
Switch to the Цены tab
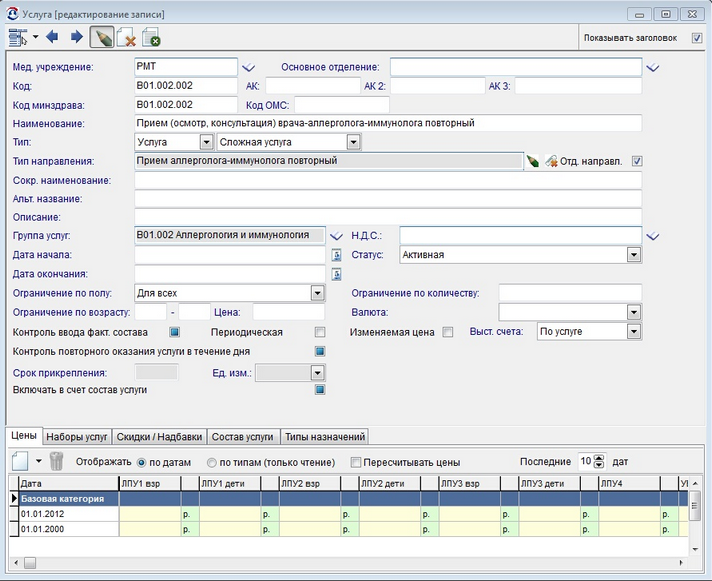[24, 436]
